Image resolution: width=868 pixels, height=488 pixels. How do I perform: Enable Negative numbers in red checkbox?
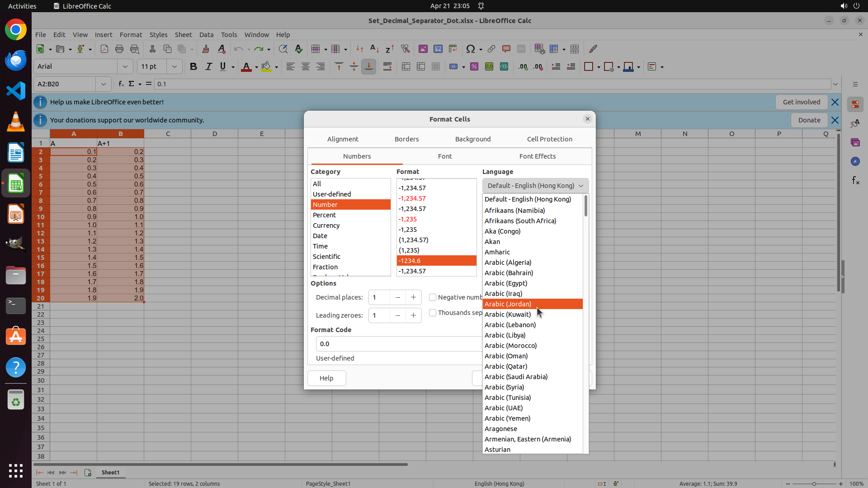tap(433, 297)
